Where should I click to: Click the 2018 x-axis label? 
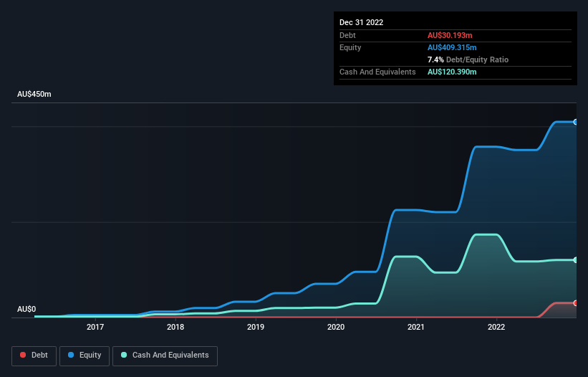[175, 327]
